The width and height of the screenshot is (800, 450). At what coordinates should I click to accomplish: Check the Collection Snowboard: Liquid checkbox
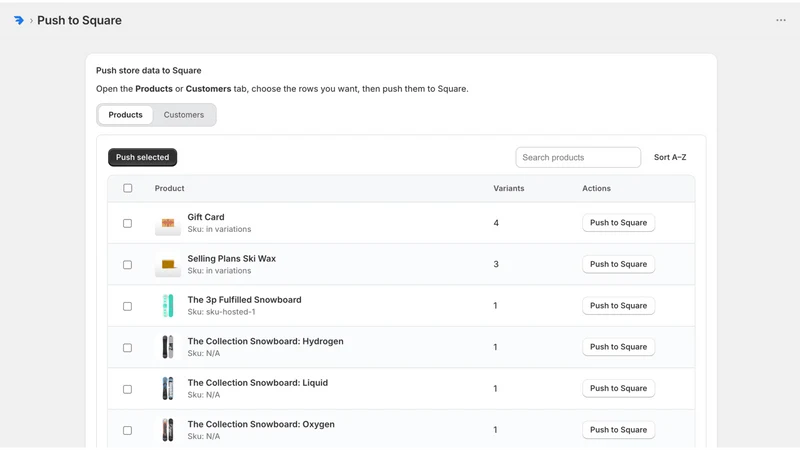click(128, 389)
